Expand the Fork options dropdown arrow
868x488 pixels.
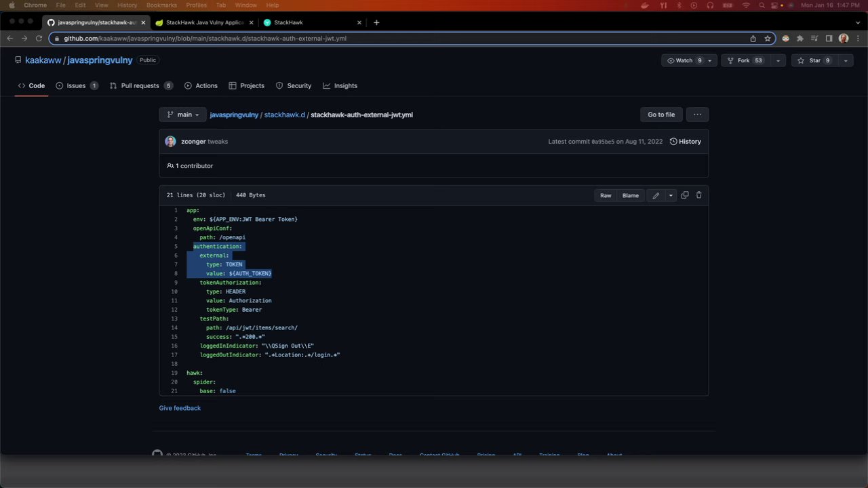778,60
